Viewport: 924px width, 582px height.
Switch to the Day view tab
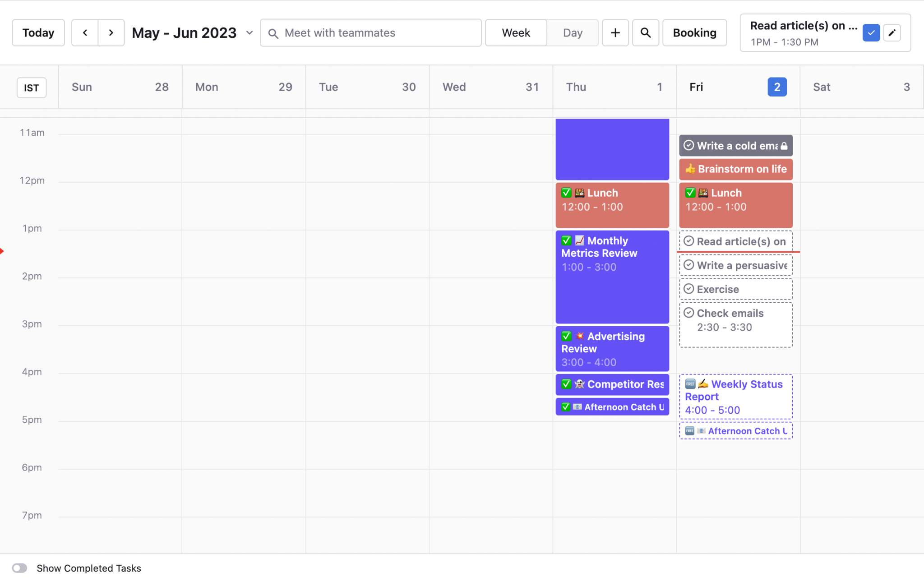coord(572,32)
